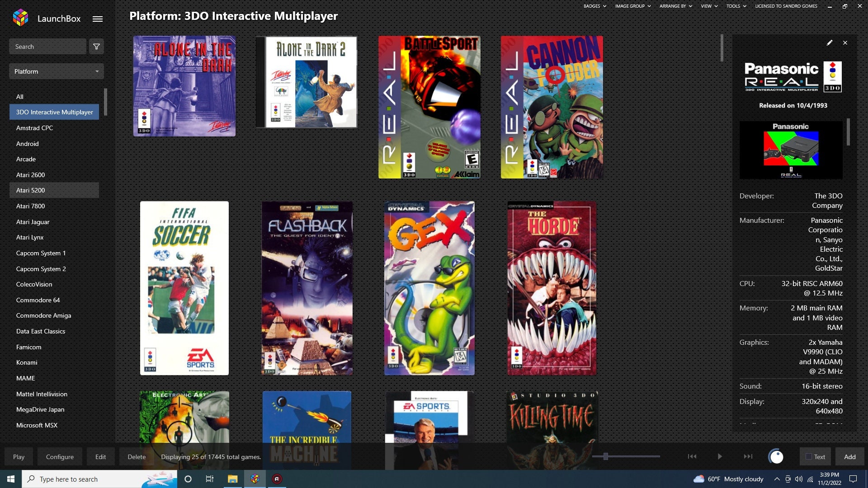Start music playback with play icon
The image size is (868, 488).
point(720,456)
